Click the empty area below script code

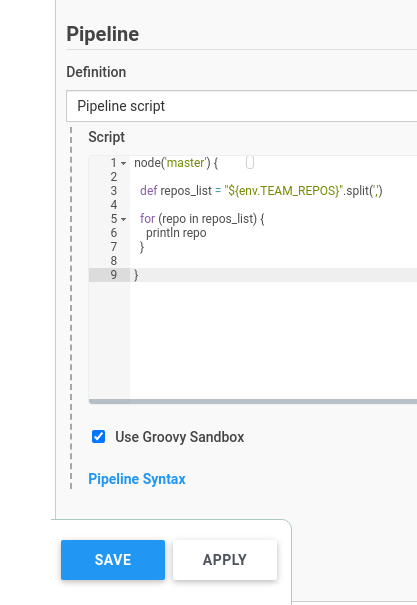pos(273,340)
